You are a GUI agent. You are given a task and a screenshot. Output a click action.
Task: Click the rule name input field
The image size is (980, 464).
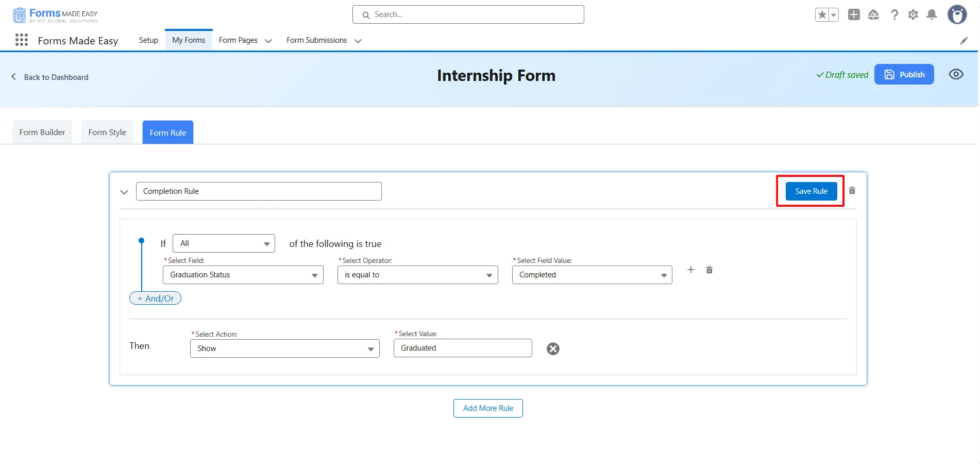(x=259, y=191)
